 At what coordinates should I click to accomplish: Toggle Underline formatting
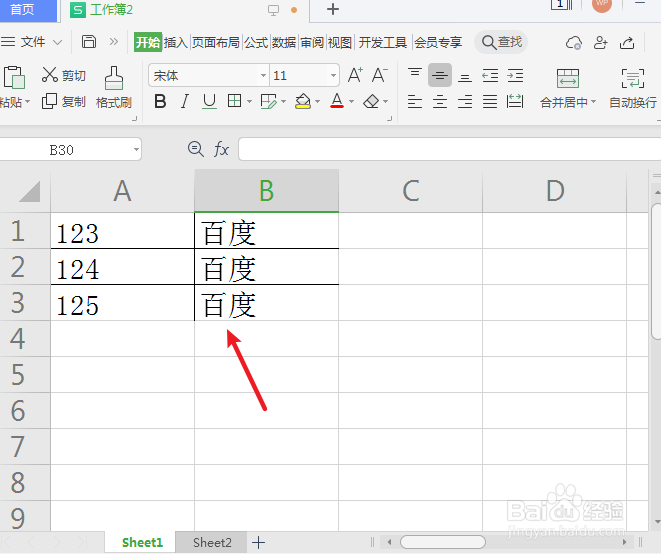click(x=210, y=101)
